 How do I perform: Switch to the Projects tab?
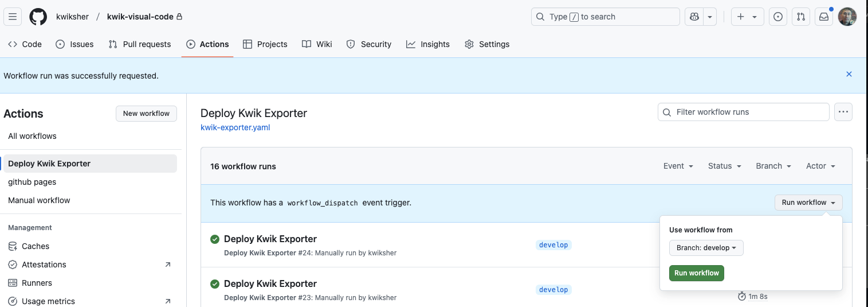[x=265, y=44]
